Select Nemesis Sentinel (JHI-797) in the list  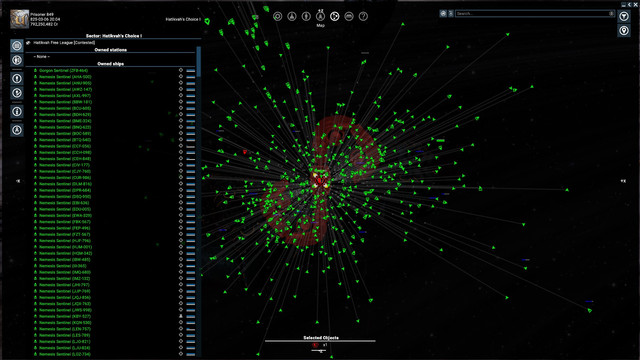click(x=64, y=284)
